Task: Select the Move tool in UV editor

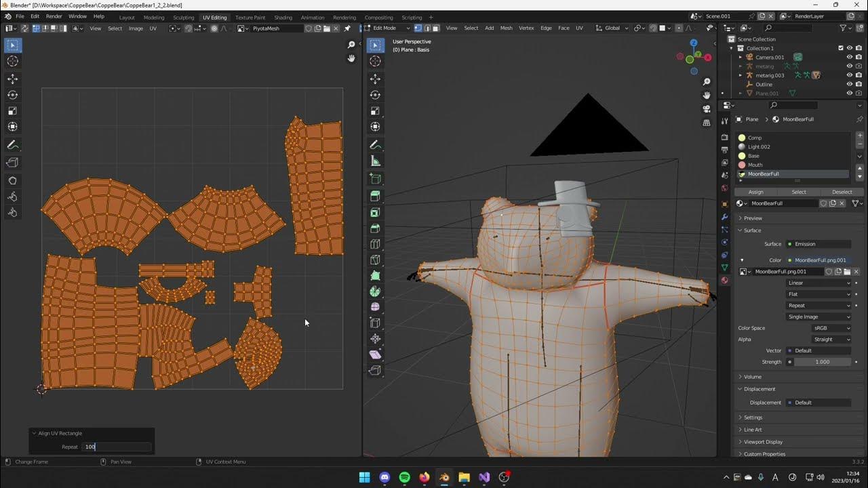Action: pyautogui.click(x=13, y=79)
